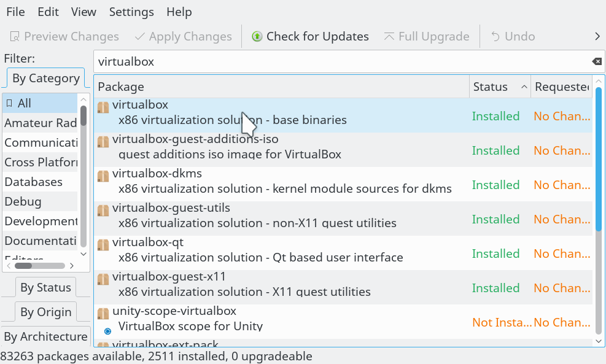Select the Databases category
This screenshot has height=364, width=606.
[x=34, y=182]
